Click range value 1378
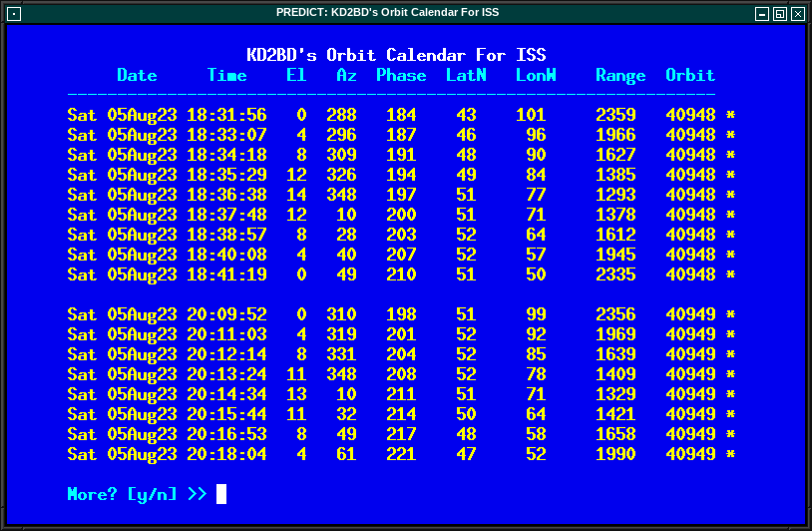 pyautogui.click(x=615, y=215)
